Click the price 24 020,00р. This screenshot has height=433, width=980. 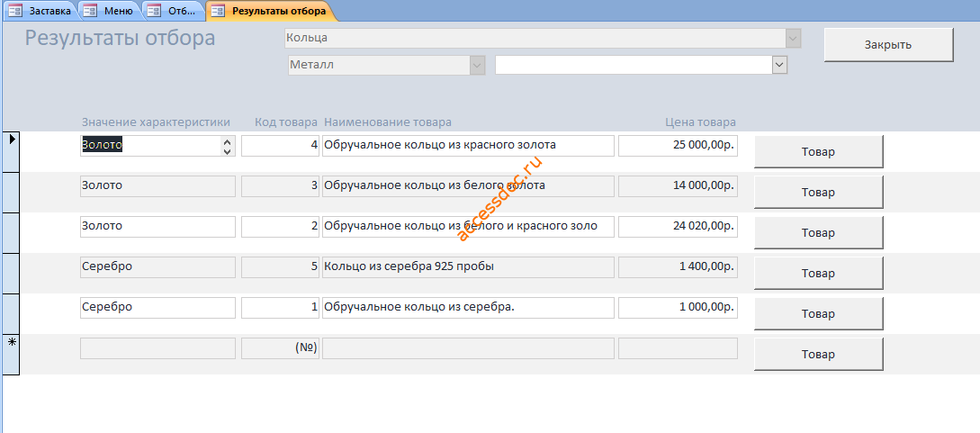679,227
